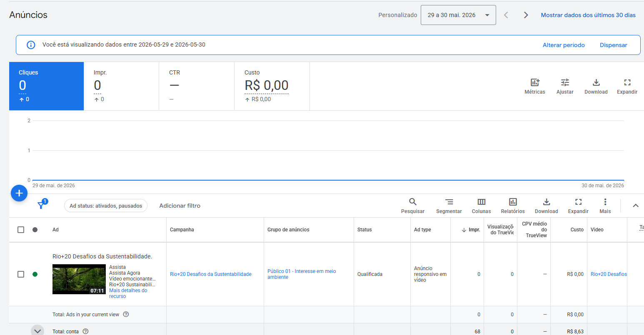The image size is (644, 335).
Task: Open Colunas column settings
Action: [482, 206]
